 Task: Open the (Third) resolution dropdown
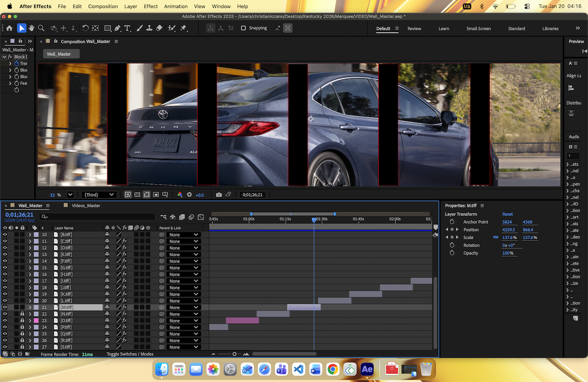(99, 195)
